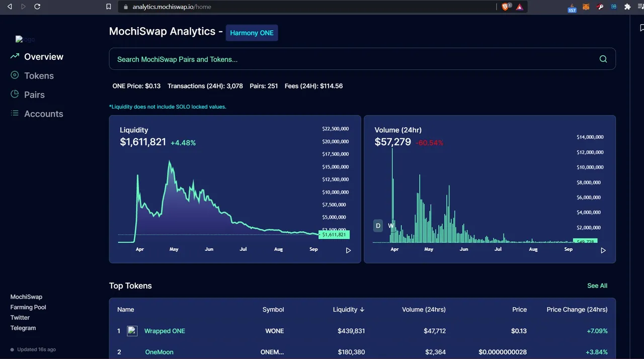Image resolution: width=644 pixels, height=359 pixels.
Task: Click the $1,611,821 liquidity price marker
Action: pos(334,235)
